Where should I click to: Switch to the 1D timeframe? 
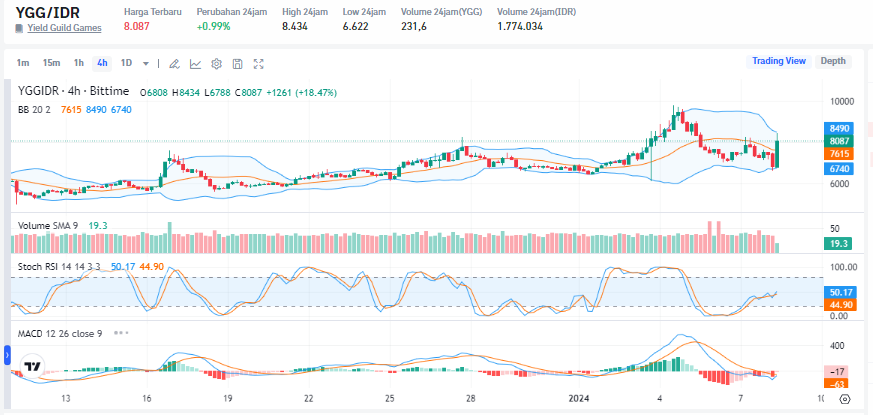(126, 63)
